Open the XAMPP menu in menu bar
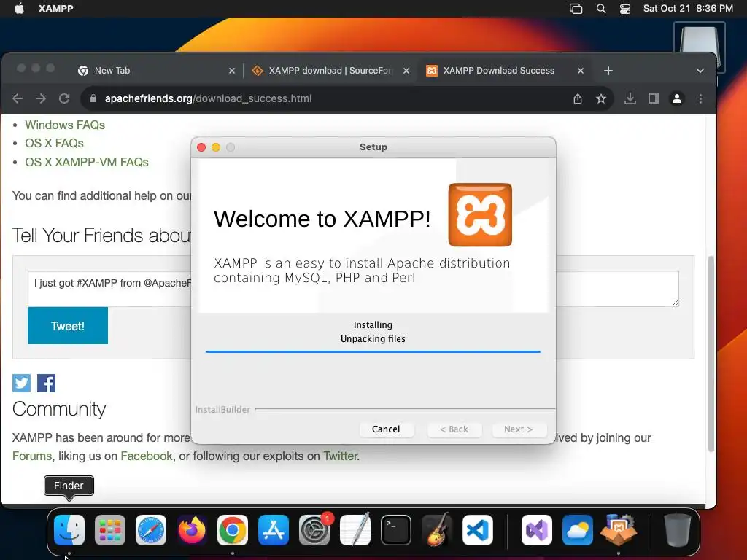The height and width of the screenshot is (560, 747). [x=55, y=9]
